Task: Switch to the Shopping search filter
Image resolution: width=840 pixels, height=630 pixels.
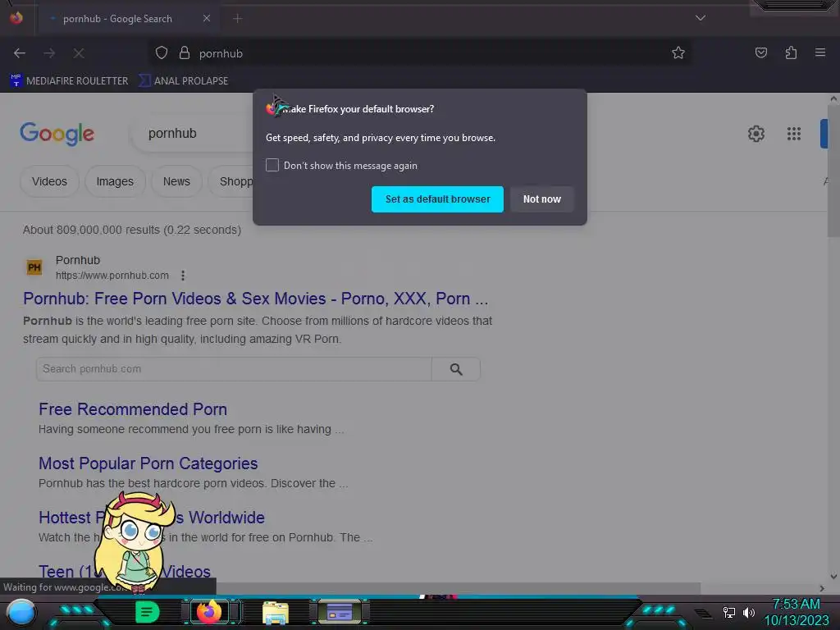Action: 231,181
